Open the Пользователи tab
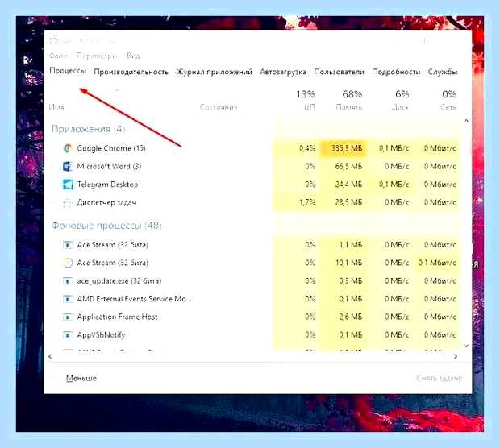 (x=339, y=72)
